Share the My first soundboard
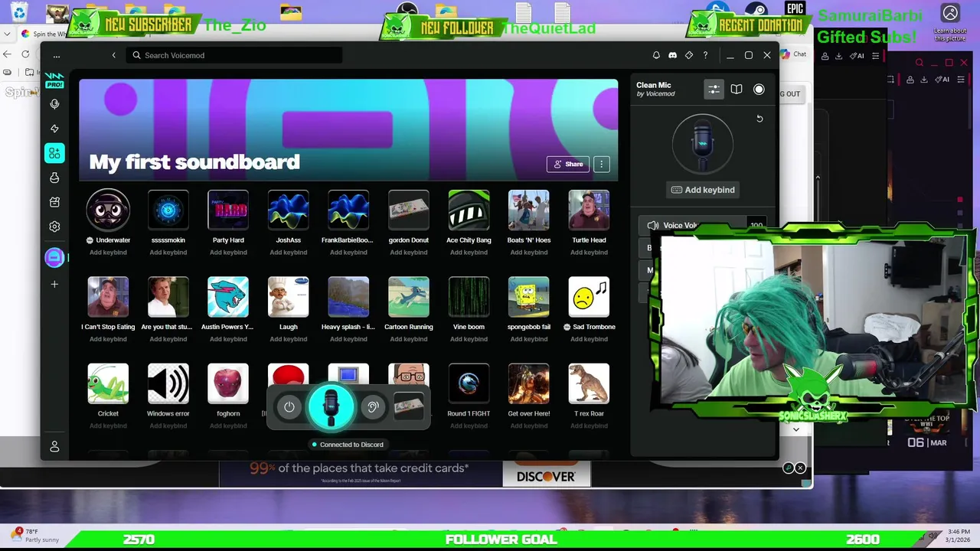The image size is (980, 551). [568, 164]
